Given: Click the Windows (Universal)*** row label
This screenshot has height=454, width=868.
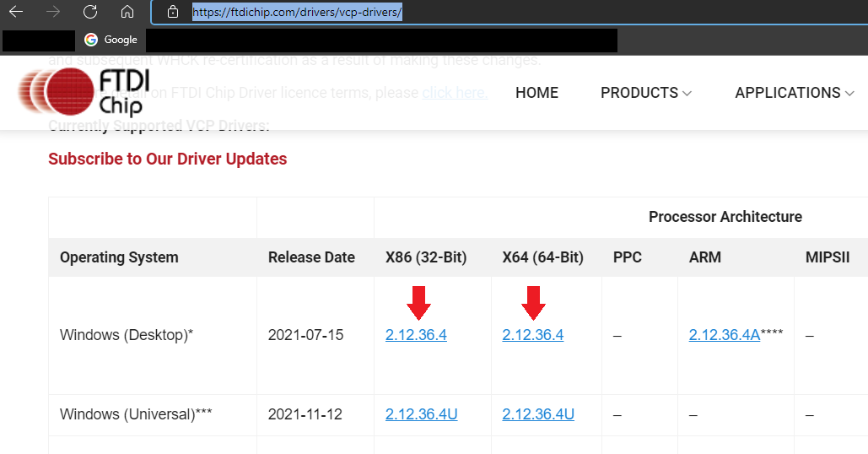Looking at the screenshot, I should tap(136, 414).
